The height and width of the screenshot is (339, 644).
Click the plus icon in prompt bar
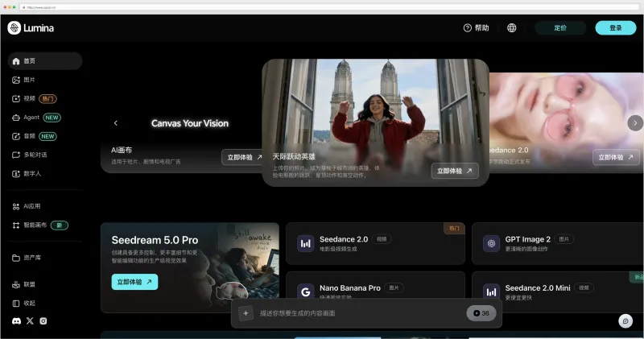[246, 313]
